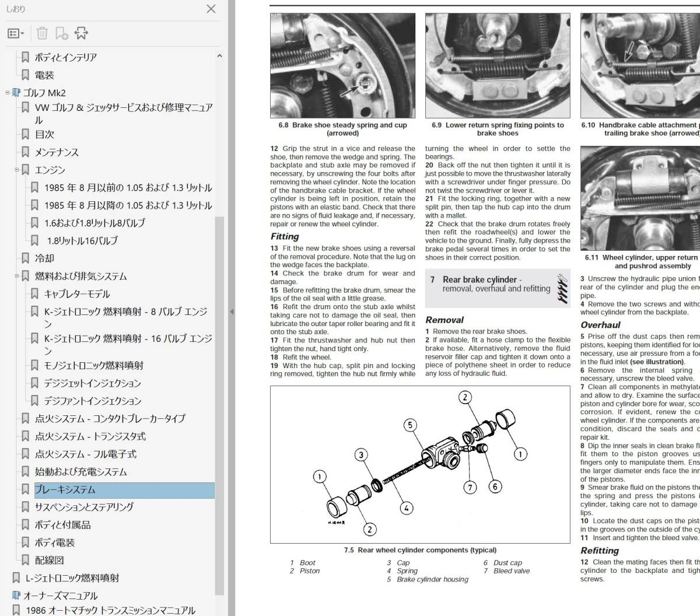700x616 pixels.
Task: Open 点火システム - コンタクトブレーカータイプ bookmark
Action: [x=110, y=418]
